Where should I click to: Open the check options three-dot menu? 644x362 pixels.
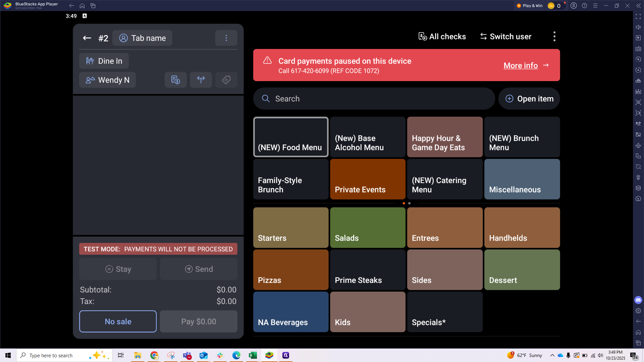[x=226, y=38]
